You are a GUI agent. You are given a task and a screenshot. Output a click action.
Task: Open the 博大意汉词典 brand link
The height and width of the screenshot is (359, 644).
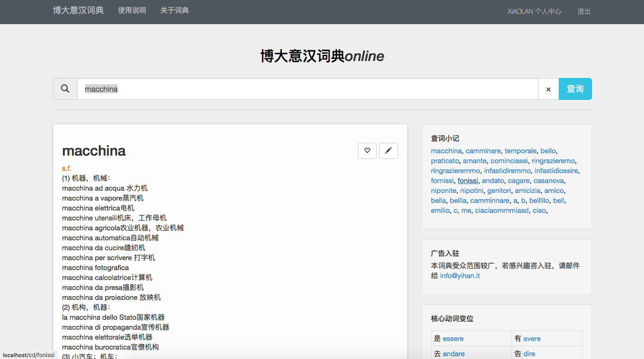78,10
